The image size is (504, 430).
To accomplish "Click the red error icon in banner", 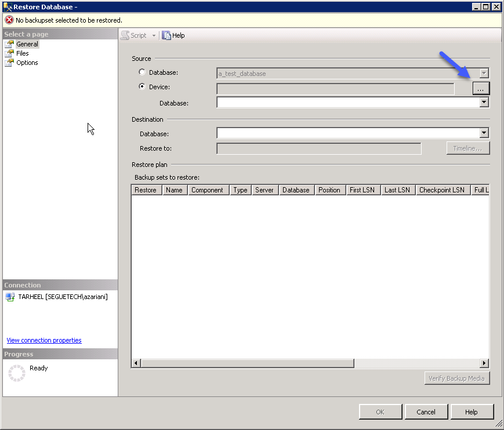I will tap(9, 20).
